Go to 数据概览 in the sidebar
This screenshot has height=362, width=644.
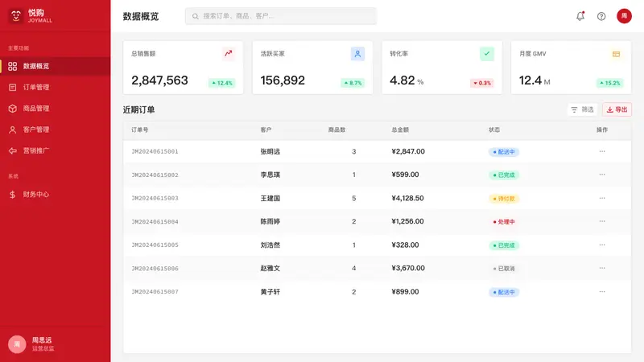55,66
